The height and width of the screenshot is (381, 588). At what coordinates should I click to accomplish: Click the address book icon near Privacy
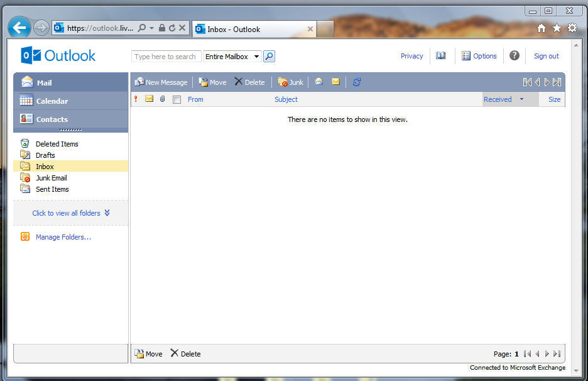tap(441, 56)
